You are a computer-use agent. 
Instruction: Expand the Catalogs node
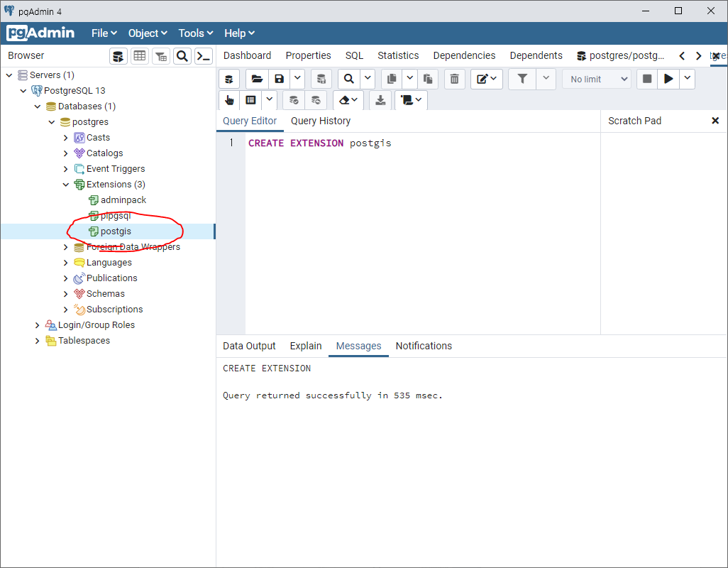tap(65, 153)
